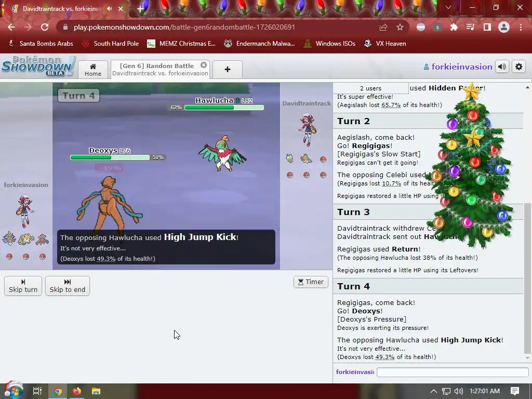This screenshot has height=399, width=532.
Task: Skip the current turn animation
Action: point(23,286)
